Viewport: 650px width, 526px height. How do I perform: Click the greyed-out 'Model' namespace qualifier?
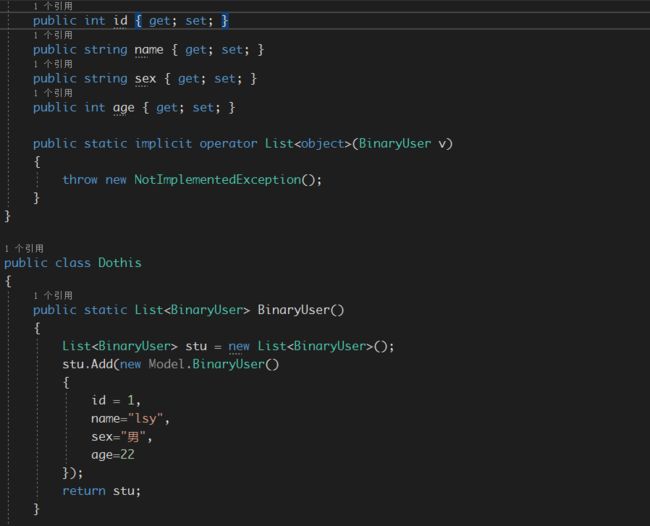(166, 364)
